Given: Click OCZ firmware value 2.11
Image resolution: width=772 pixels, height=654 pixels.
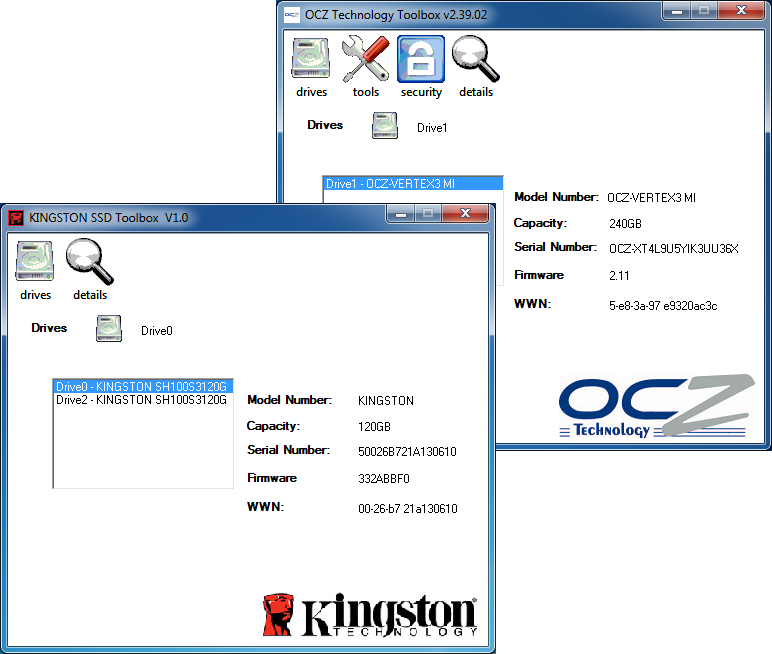Looking at the screenshot, I should tap(619, 276).
